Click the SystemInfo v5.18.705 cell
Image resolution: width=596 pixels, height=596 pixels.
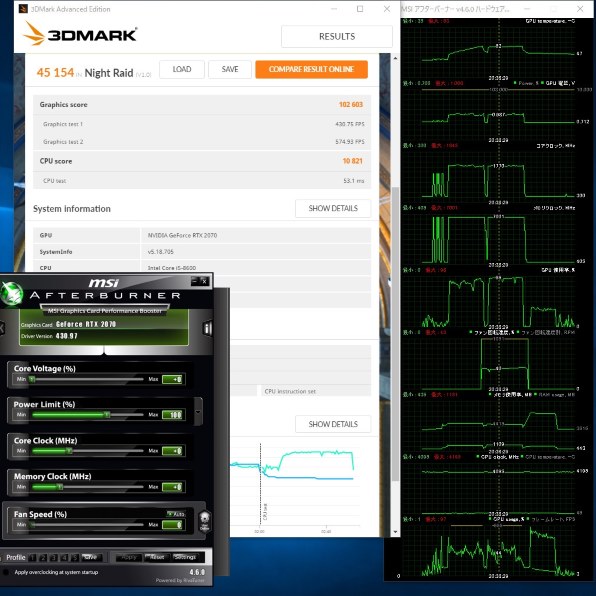(x=256, y=252)
